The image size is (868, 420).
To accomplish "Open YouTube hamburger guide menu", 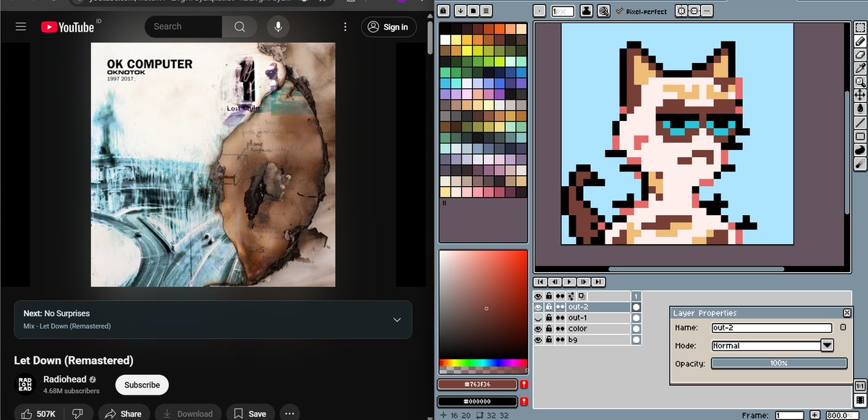I will click(21, 27).
